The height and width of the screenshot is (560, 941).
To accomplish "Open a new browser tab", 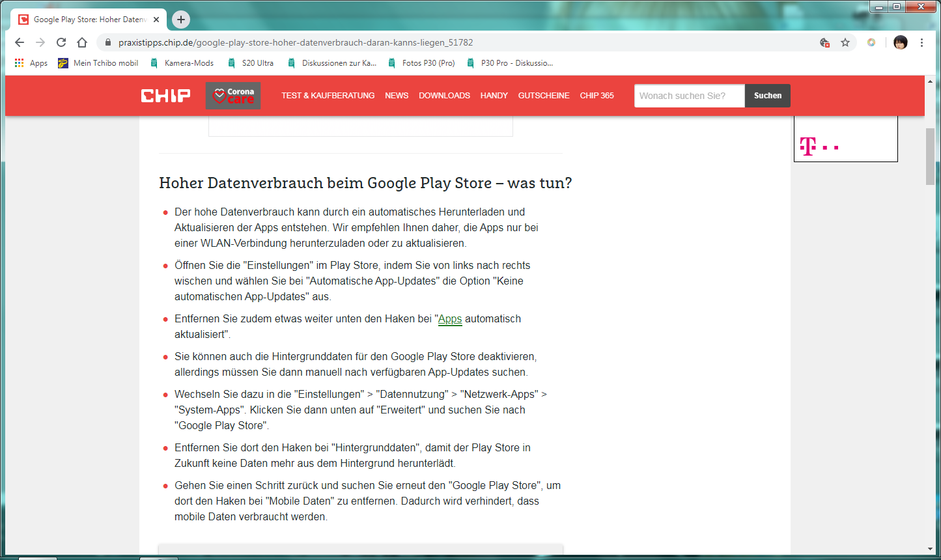I will coord(181,20).
